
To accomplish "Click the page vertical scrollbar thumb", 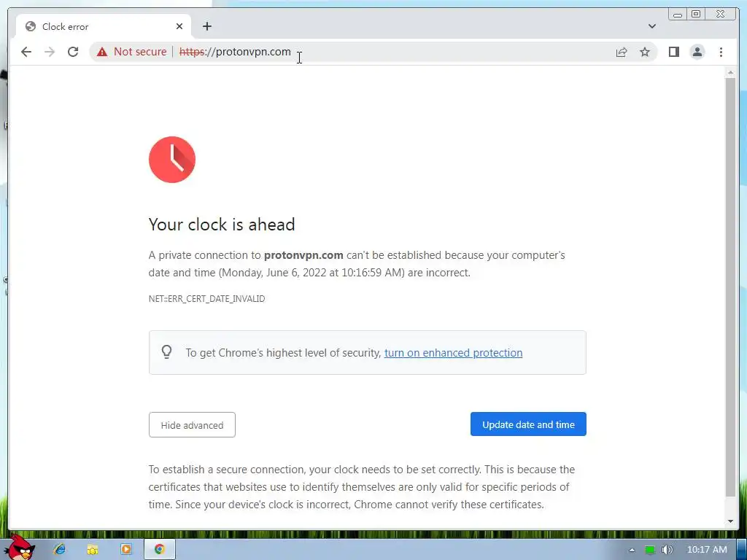I will coord(730,287).
